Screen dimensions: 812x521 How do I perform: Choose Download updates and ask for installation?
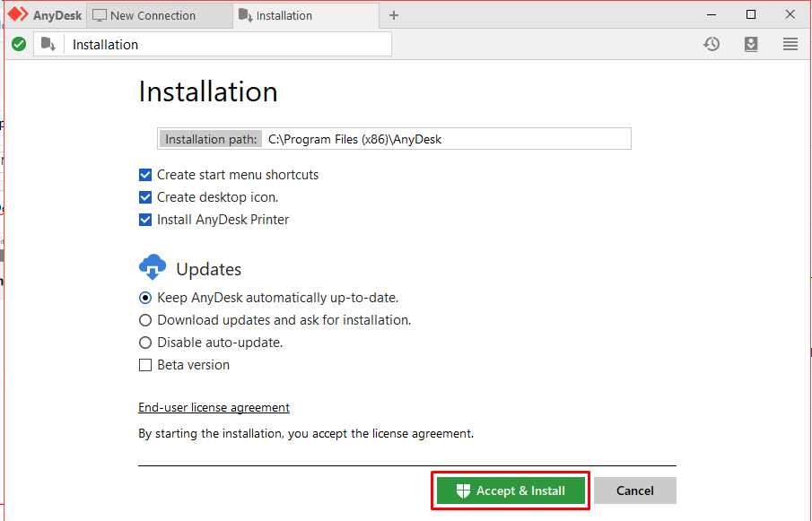click(x=145, y=320)
